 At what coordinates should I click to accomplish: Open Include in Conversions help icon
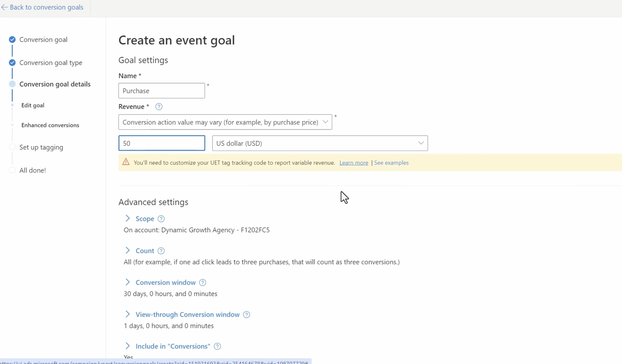pyautogui.click(x=217, y=346)
